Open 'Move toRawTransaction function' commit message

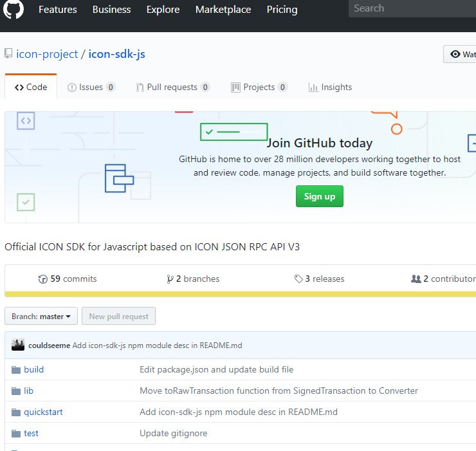tap(279, 391)
